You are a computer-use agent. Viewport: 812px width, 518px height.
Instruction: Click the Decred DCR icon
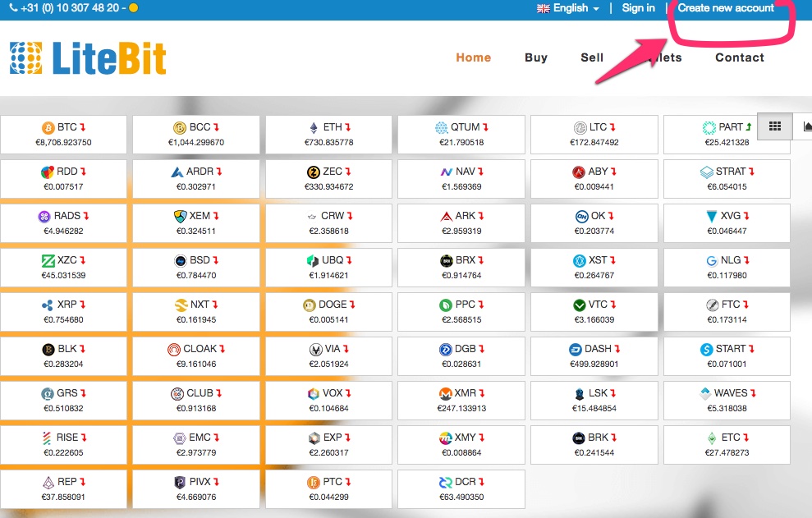click(445, 482)
